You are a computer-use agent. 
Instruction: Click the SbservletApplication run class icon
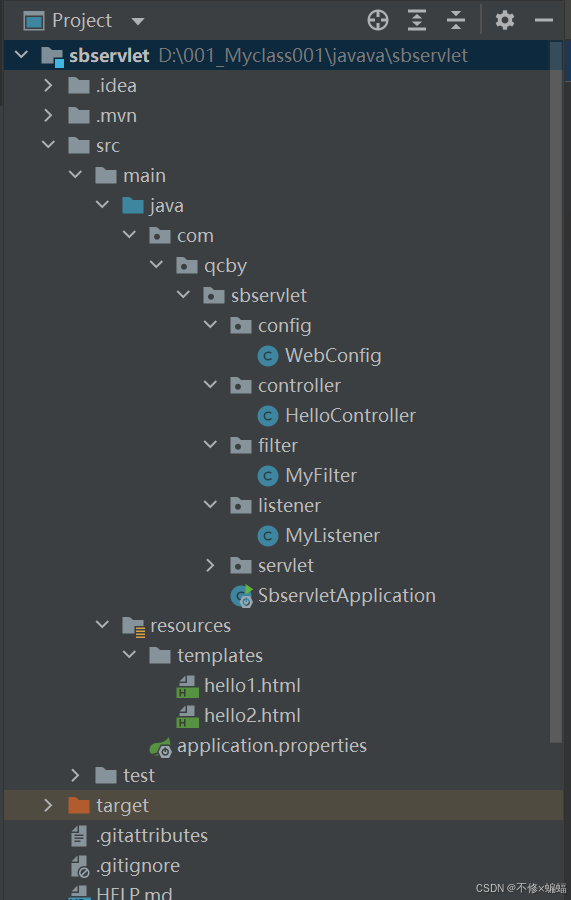[242, 596]
